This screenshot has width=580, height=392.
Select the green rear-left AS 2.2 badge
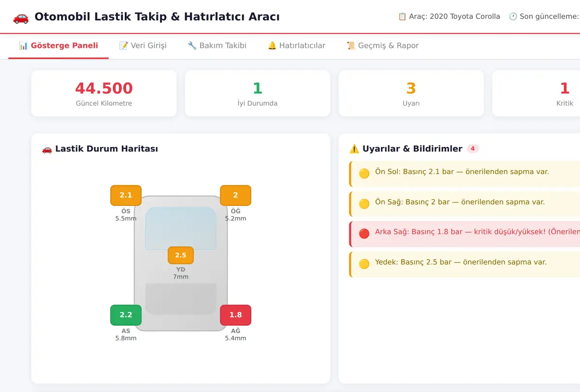126,315
